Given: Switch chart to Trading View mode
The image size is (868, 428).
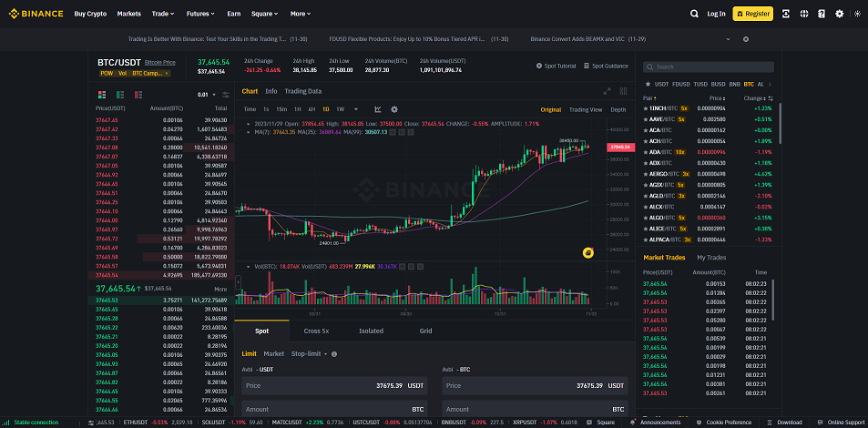Looking at the screenshot, I should (x=585, y=109).
